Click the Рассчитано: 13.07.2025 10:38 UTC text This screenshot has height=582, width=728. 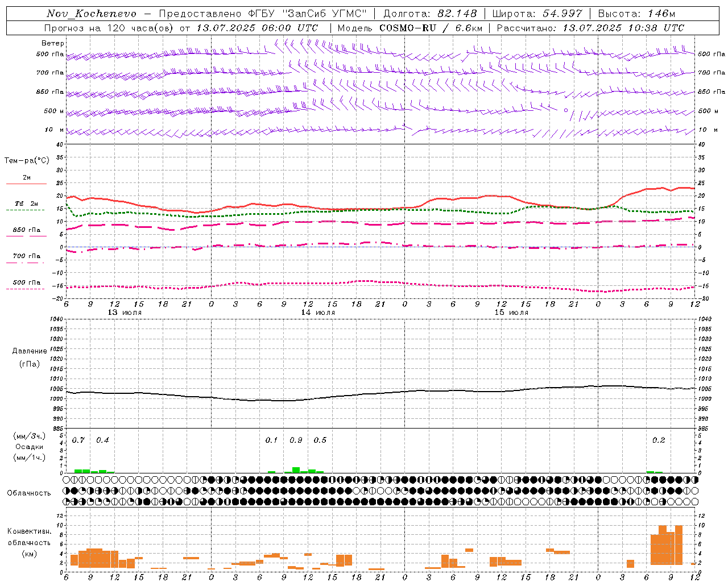[590, 28]
